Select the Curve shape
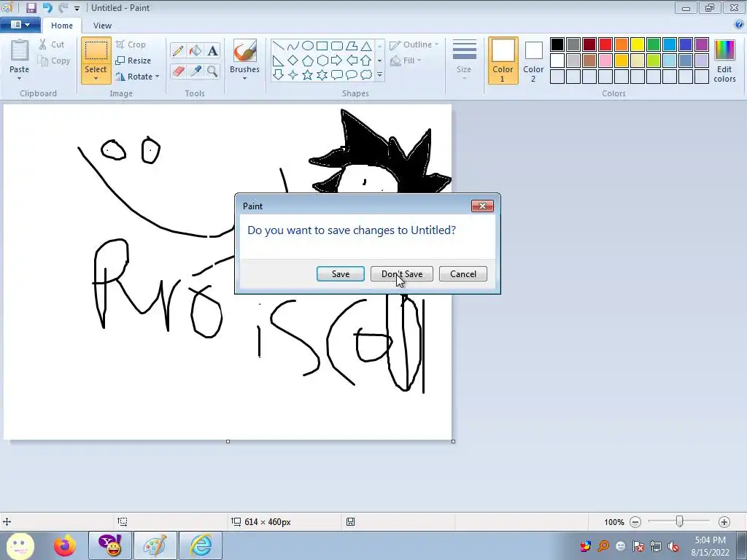This screenshot has height=560, width=747. tap(293, 46)
